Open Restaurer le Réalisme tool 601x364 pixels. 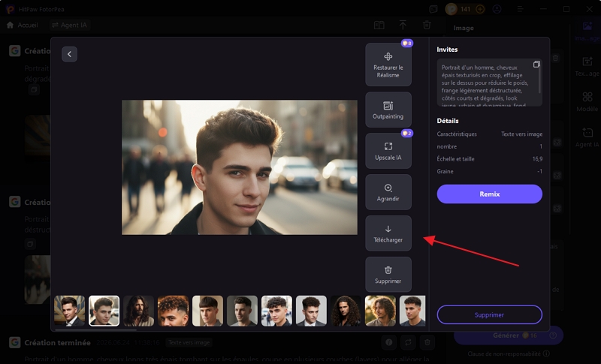point(388,65)
